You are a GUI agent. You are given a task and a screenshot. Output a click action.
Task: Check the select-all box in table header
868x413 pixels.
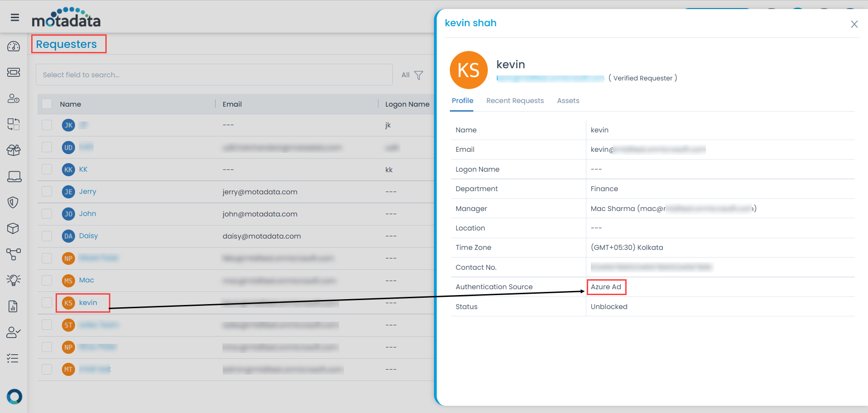point(47,103)
